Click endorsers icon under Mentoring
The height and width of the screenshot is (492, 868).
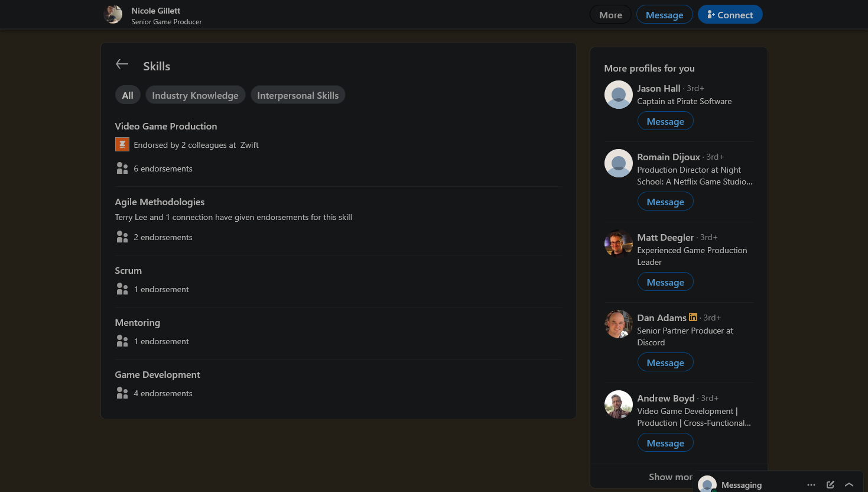pos(122,341)
